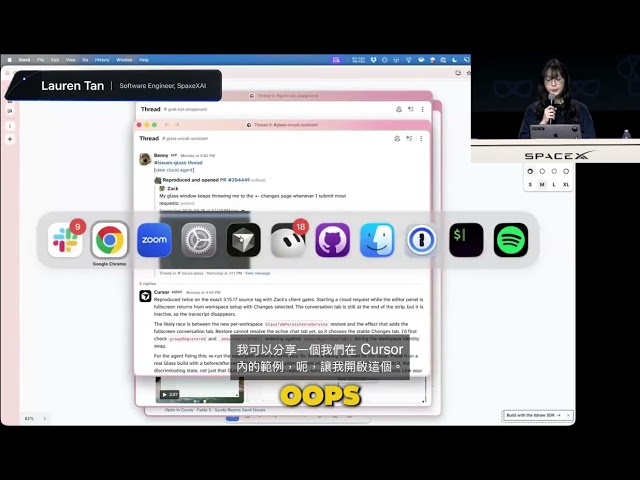
Task: Open three-dot menu in grok-bot-playground thread
Action: coord(423,109)
